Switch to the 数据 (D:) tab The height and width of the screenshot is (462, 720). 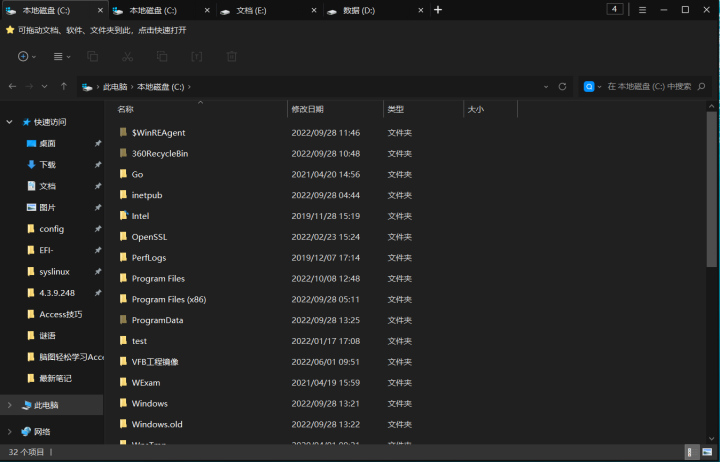(375, 10)
